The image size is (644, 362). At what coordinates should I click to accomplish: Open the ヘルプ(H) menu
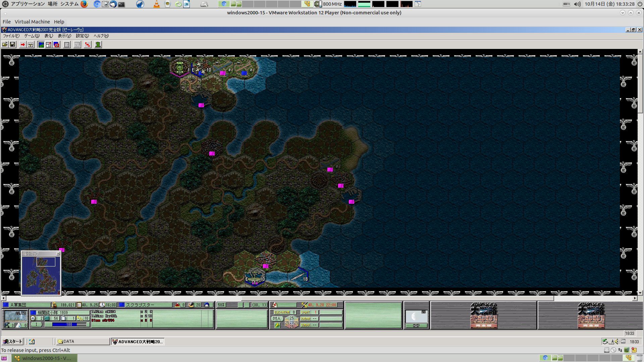coord(101,36)
